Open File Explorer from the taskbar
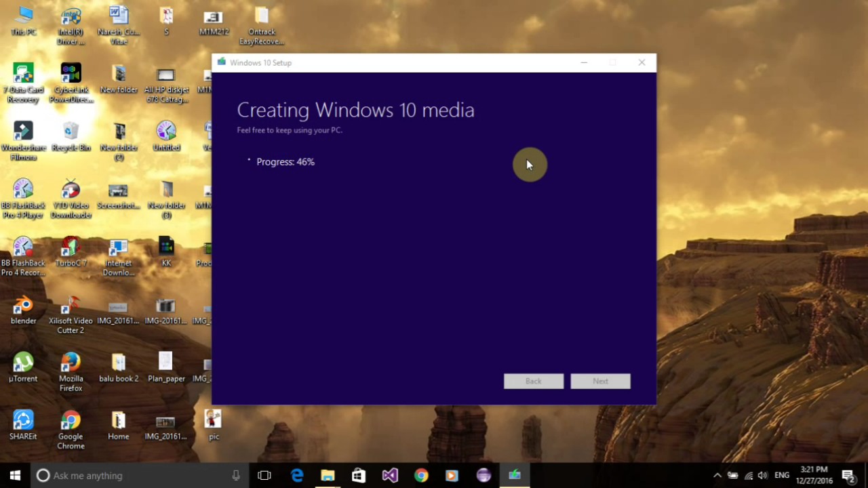The height and width of the screenshot is (488, 868). pos(328,475)
